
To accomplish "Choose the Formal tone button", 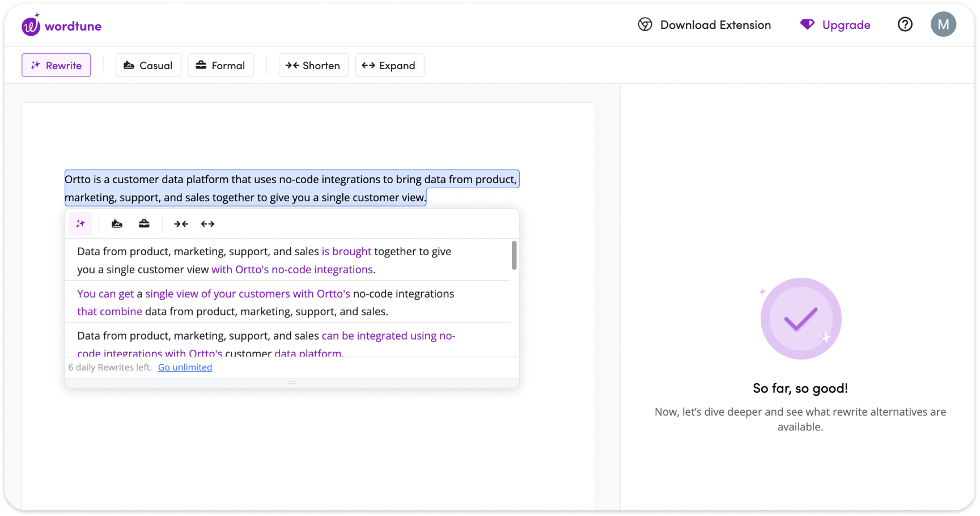I will click(220, 65).
